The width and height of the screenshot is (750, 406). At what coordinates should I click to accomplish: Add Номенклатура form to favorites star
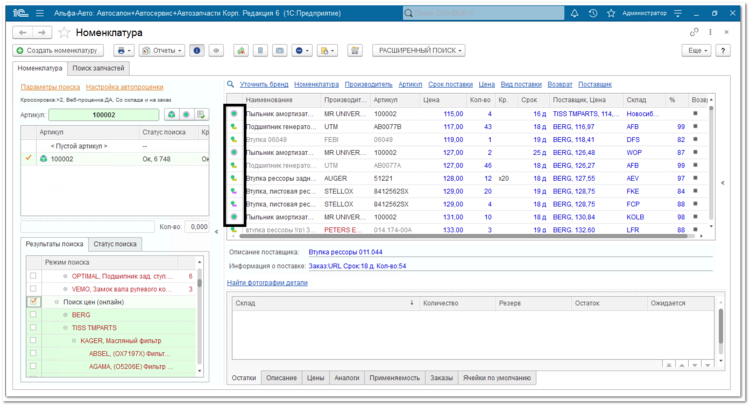(x=64, y=33)
